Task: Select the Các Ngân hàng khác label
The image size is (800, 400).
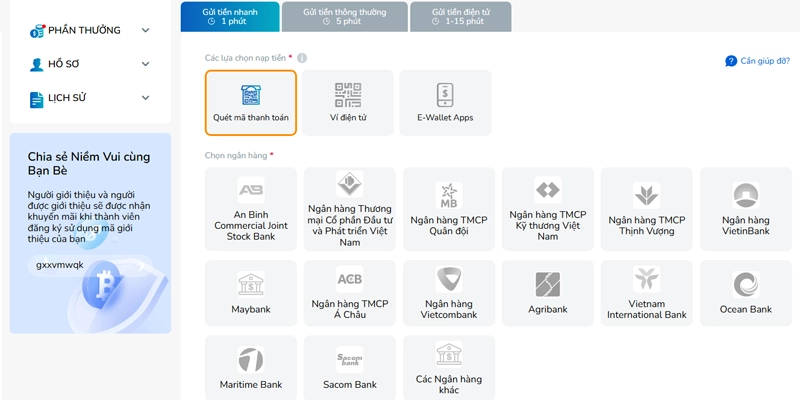Action: coord(449,385)
